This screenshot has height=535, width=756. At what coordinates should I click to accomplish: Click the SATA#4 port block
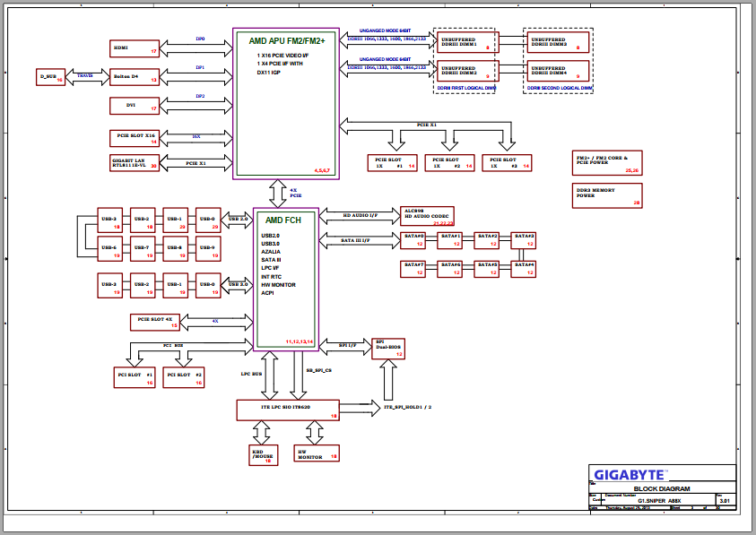coord(524,267)
